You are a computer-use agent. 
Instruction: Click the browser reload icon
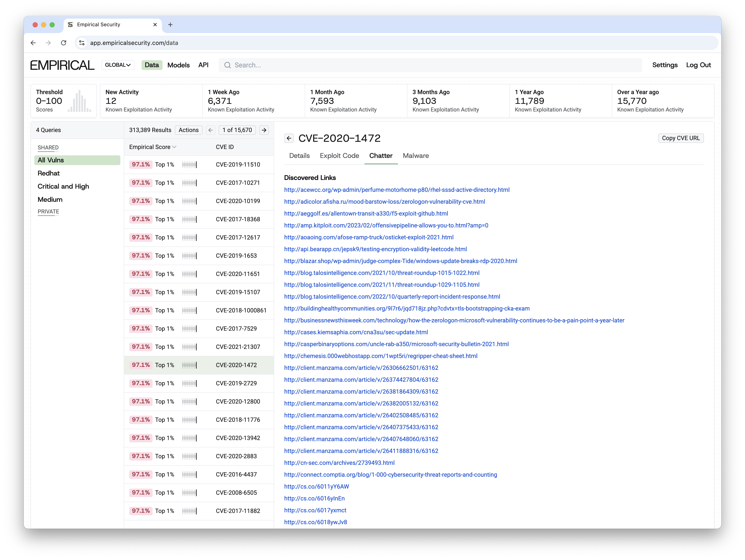(x=63, y=43)
